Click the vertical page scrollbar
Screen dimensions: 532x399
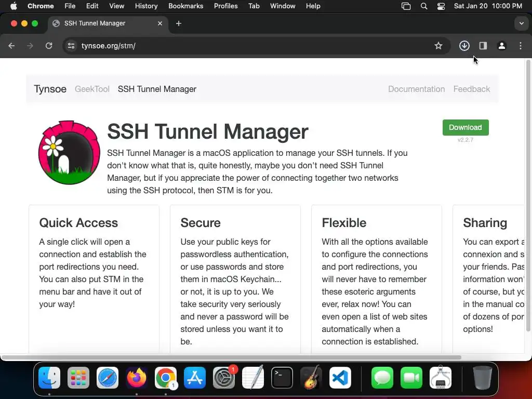(528, 196)
